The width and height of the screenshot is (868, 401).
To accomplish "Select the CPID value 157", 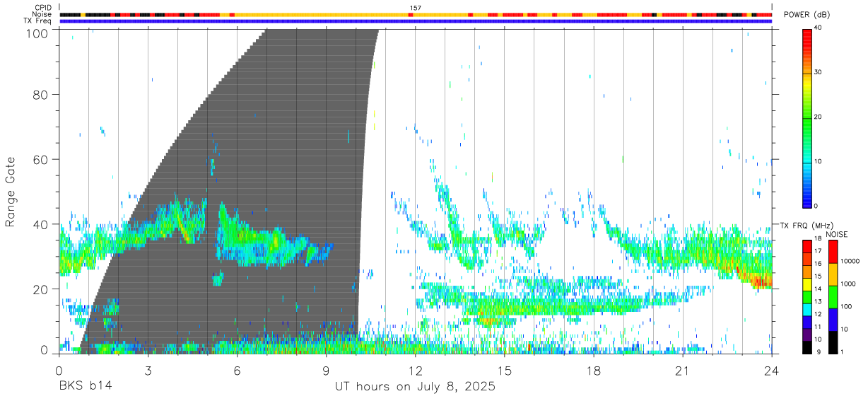I will click(x=416, y=8).
